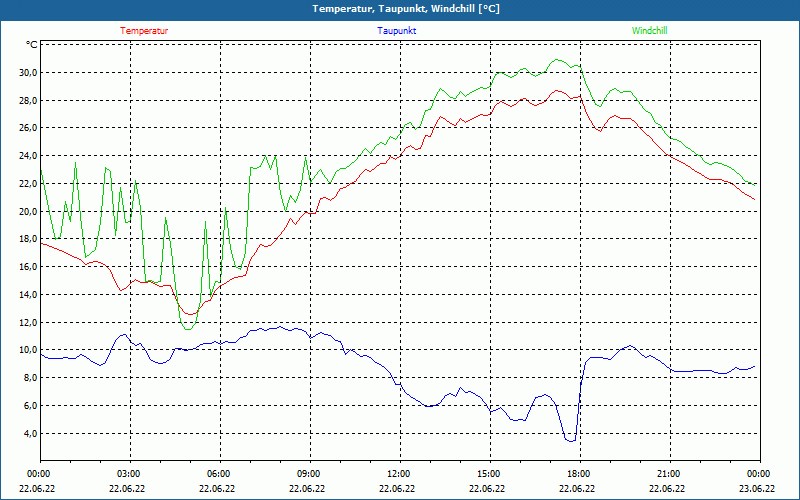Click the green Windchill legend label
The image size is (800, 500).
point(649,31)
